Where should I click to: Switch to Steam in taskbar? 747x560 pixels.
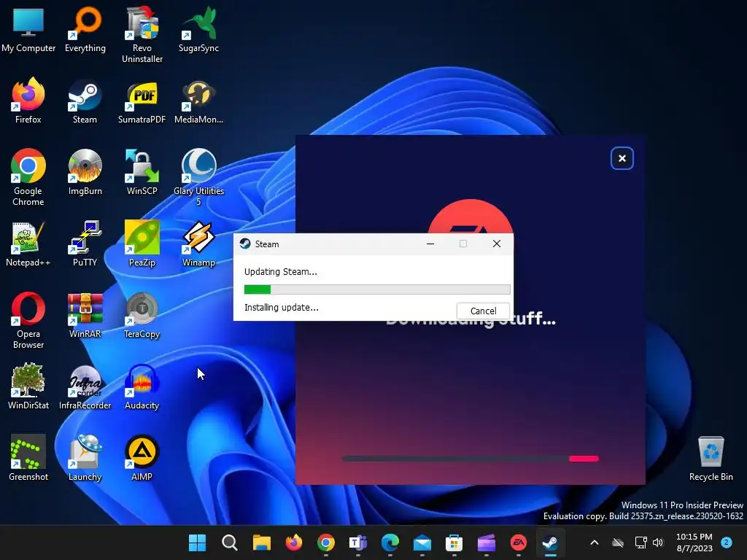(x=551, y=542)
